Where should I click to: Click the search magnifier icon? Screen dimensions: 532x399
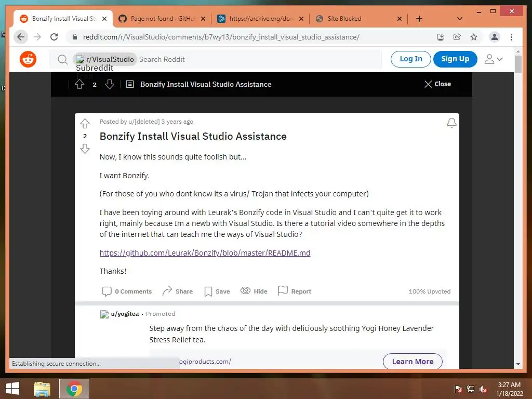62,60
